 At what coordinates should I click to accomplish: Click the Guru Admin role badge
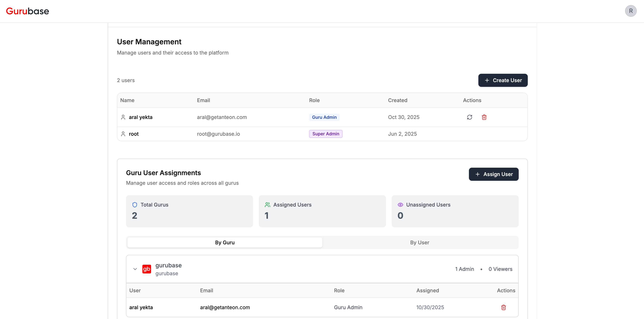tap(324, 117)
